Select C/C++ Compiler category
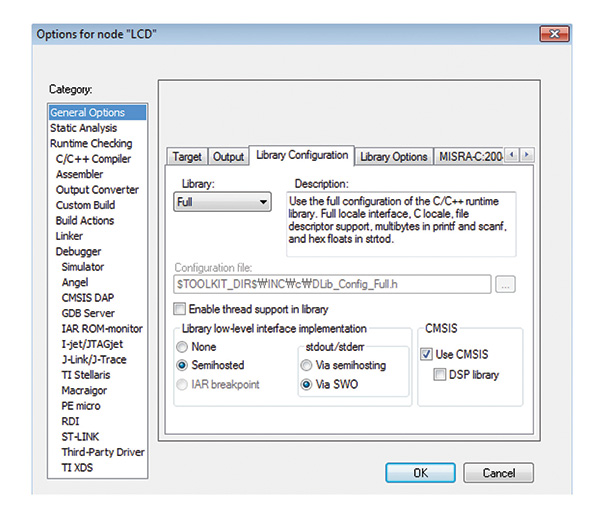Viewport: 600px width, 531px height. [x=93, y=159]
